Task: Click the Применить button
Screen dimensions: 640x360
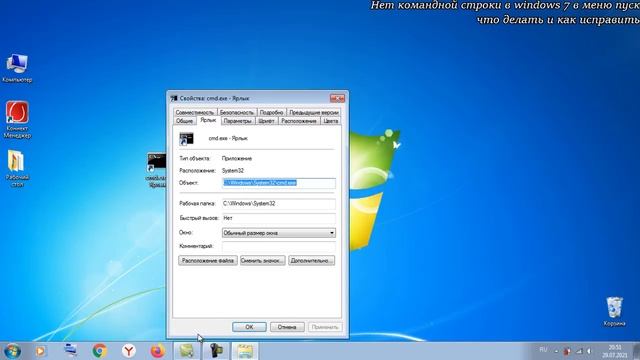Action: 325,327
